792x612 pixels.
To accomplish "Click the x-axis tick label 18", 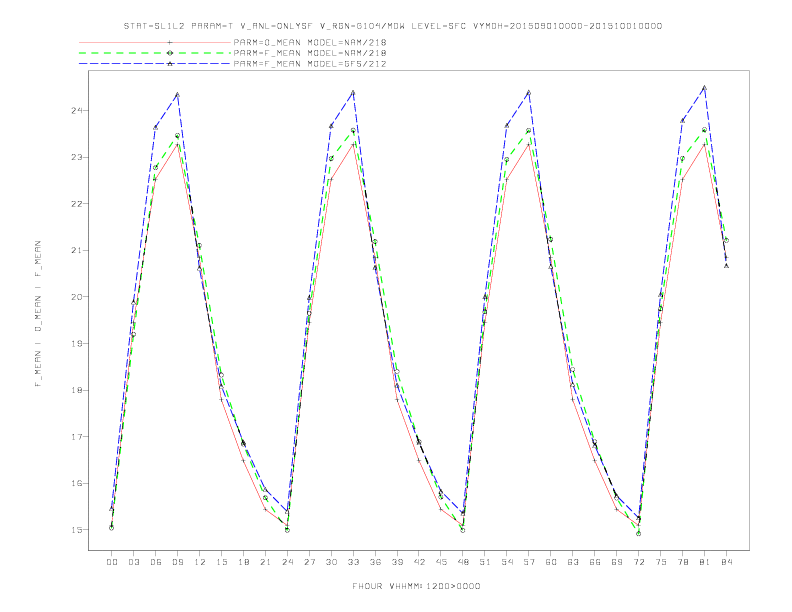I will click(243, 562).
